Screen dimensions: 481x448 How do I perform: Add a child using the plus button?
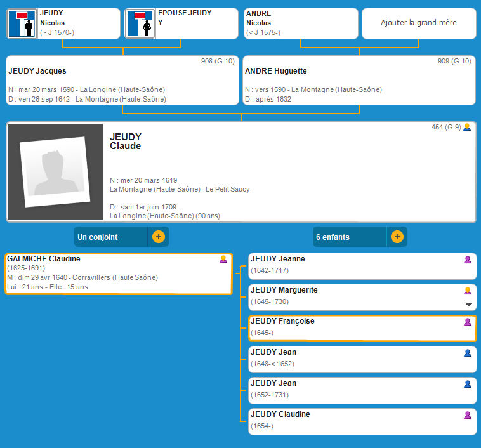397,237
